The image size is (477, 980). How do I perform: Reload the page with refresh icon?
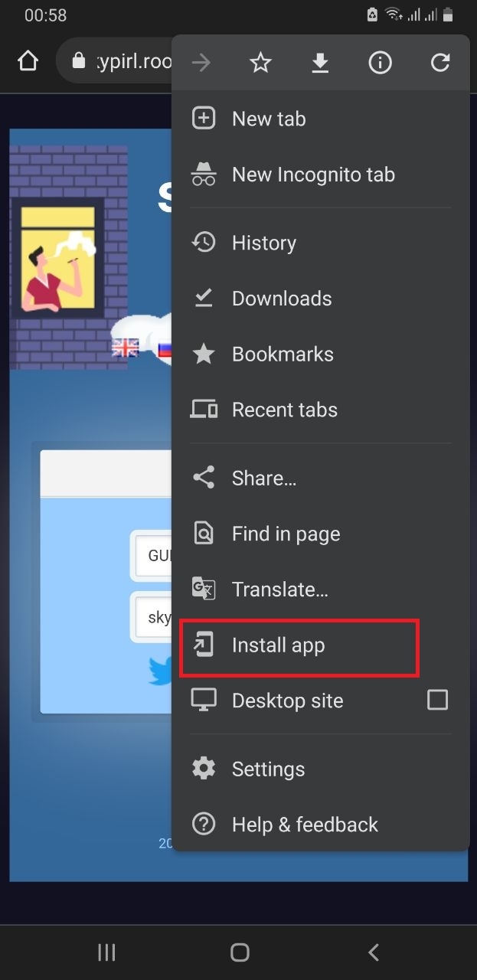click(439, 63)
